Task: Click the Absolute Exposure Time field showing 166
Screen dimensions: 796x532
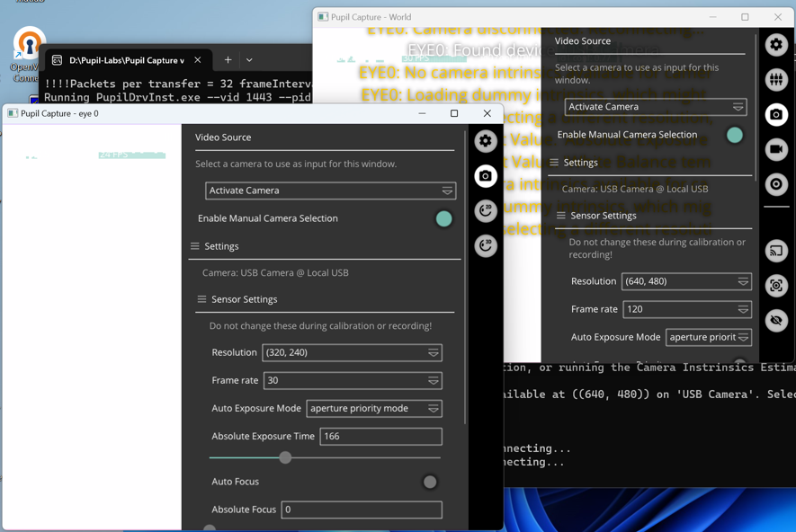Action: click(x=380, y=437)
